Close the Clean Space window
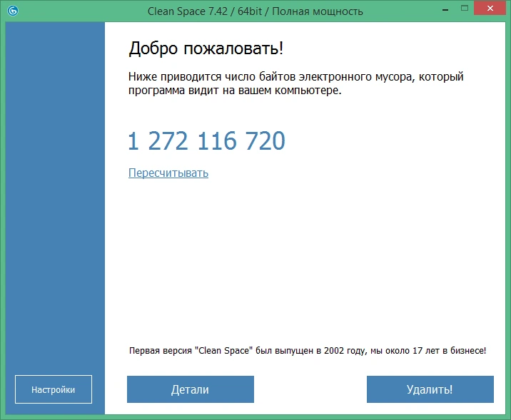 (x=490, y=9)
